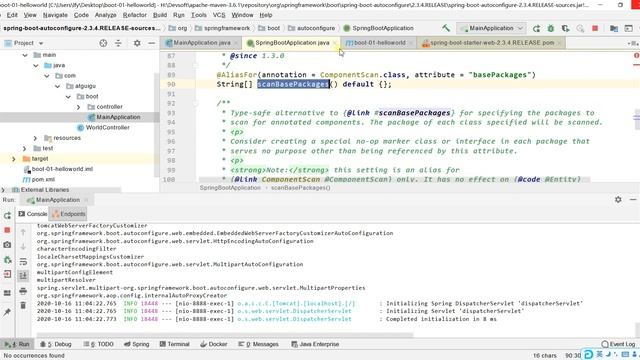This screenshot has height=360, width=640.
Task: Open the Analyze menu
Action: tap(106, 15)
